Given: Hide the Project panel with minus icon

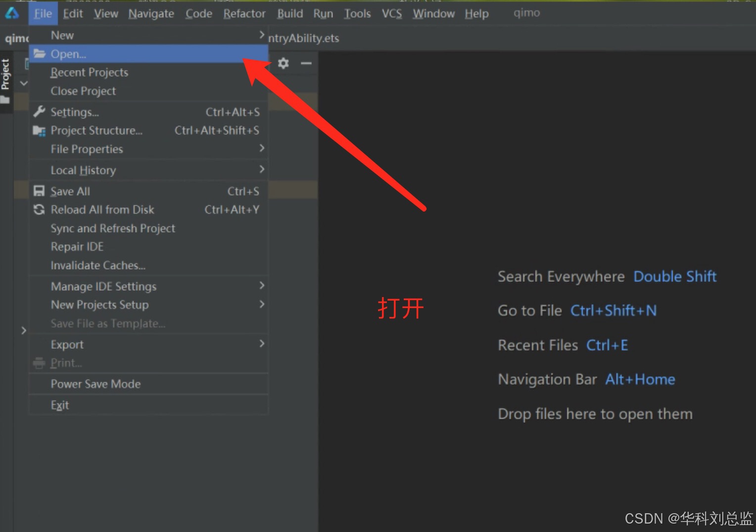Looking at the screenshot, I should pyautogui.click(x=306, y=63).
